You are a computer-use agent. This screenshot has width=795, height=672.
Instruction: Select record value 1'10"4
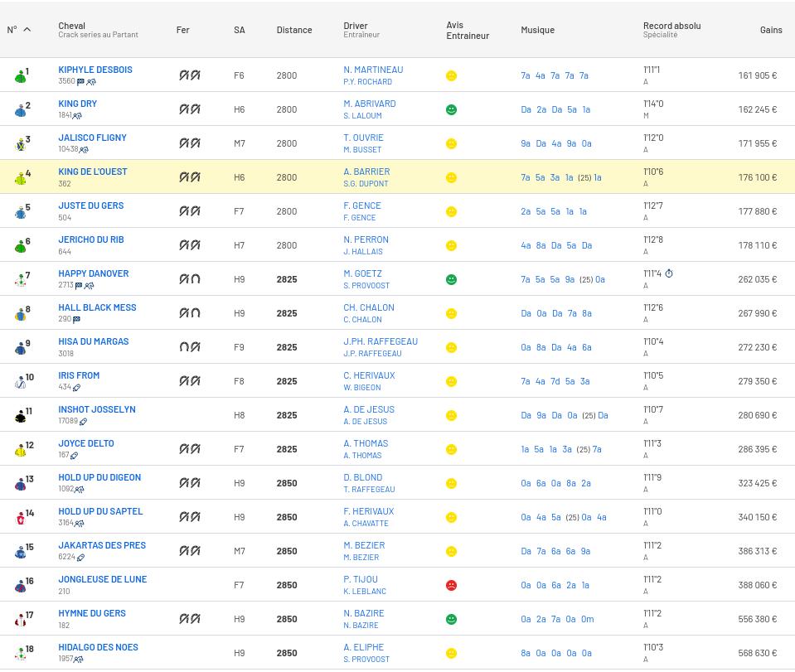(x=653, y=341)
